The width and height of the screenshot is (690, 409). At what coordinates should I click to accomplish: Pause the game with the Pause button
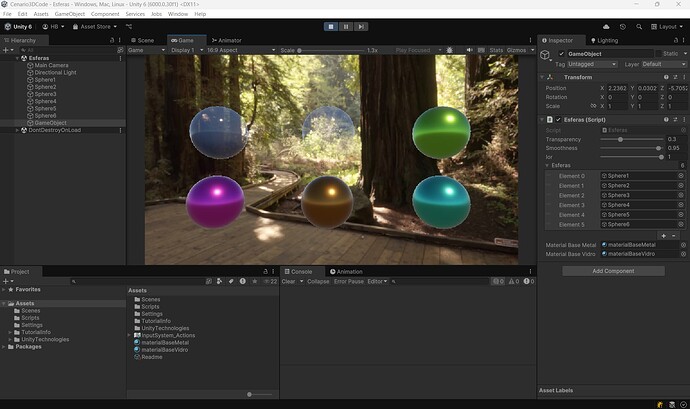[x=346, y=27]
